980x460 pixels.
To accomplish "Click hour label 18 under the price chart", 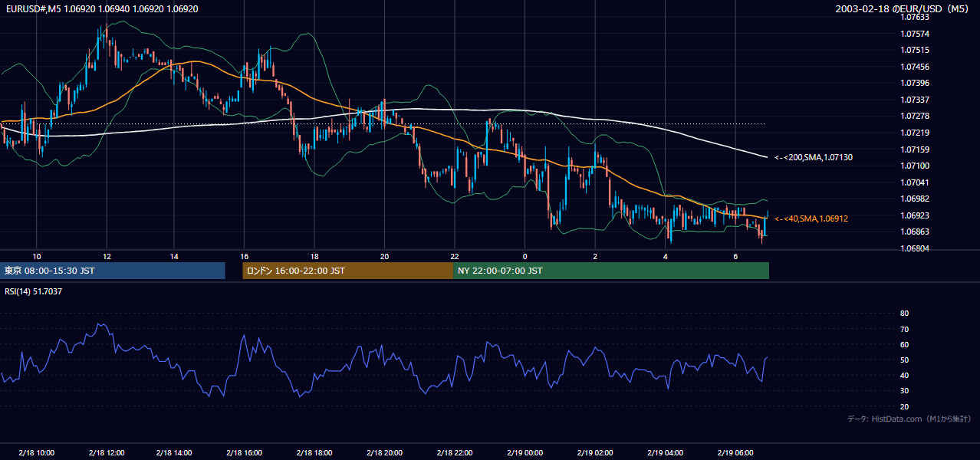I will click(314, 256).
